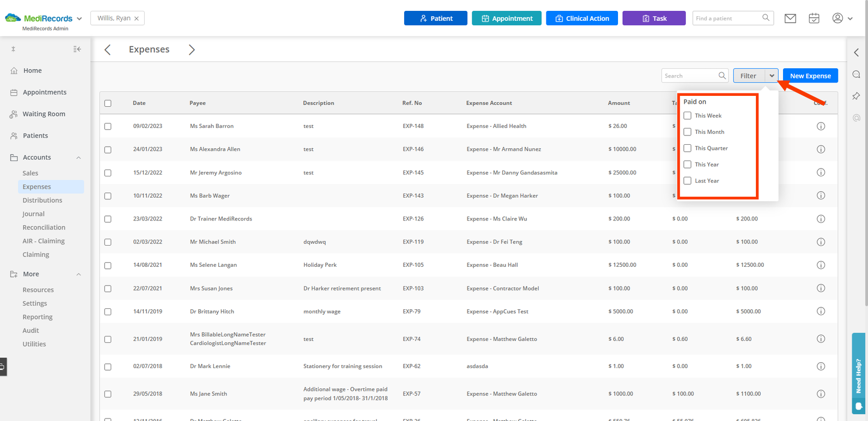This screenshot has height=421, width=868.
Task: Open info icon for EXP-145 row
Action: pyautogui.click(x=821, y=172)
